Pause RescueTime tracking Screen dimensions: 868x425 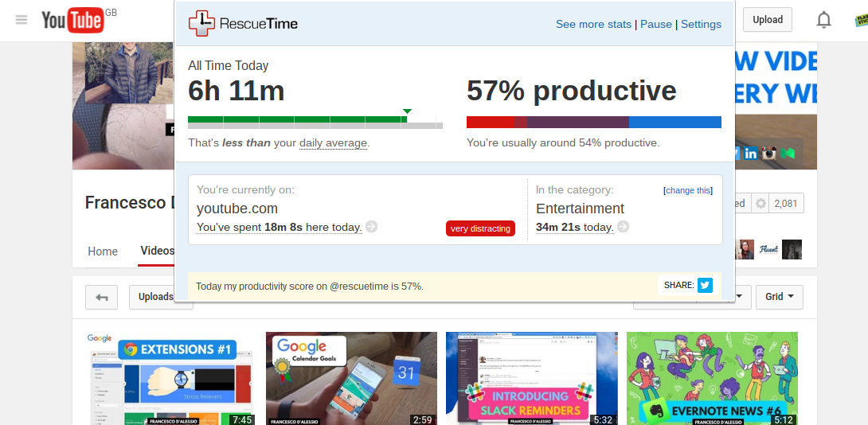656,25
